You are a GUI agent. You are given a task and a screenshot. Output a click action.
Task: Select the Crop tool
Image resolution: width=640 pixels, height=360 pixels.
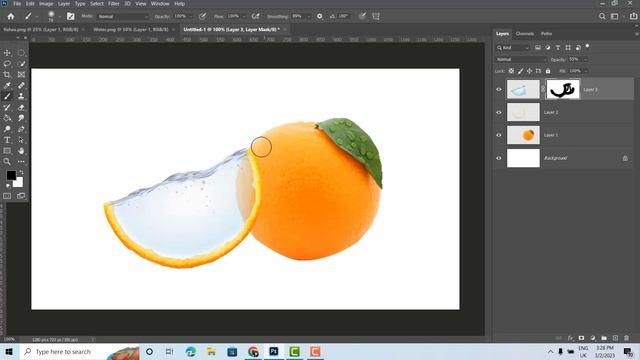pyautogui.click(x=7, y=75)
